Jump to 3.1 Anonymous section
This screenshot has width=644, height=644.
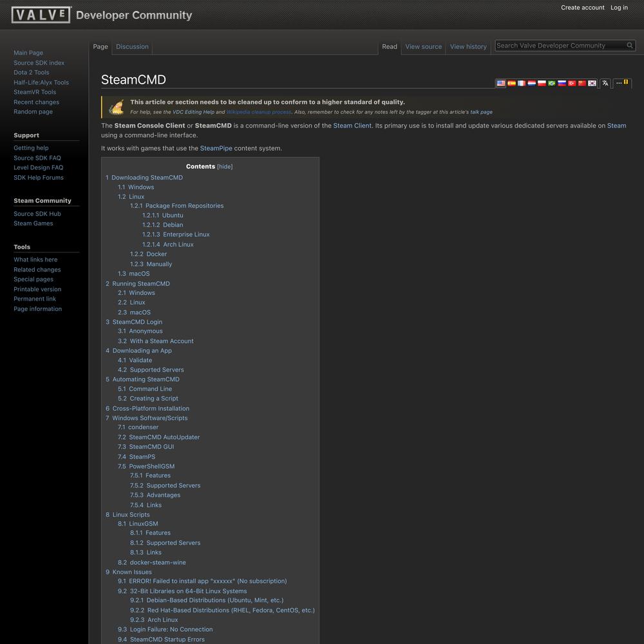click(140, 331)
